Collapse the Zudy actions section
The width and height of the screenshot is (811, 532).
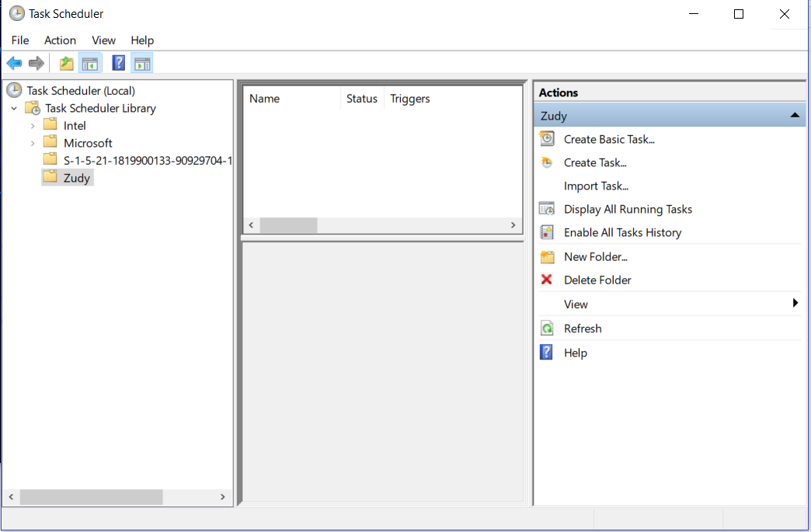point(794,116)
